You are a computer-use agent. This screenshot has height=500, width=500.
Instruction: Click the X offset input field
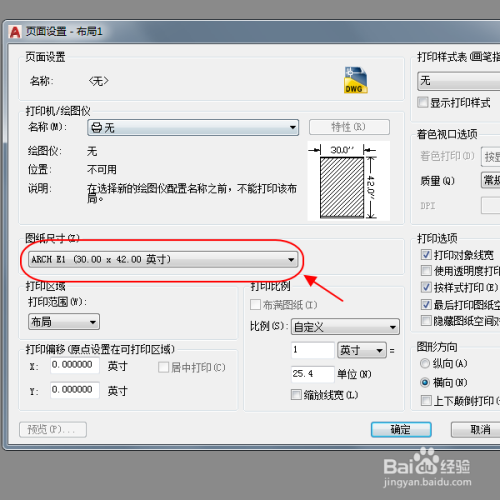pos(75,365)
